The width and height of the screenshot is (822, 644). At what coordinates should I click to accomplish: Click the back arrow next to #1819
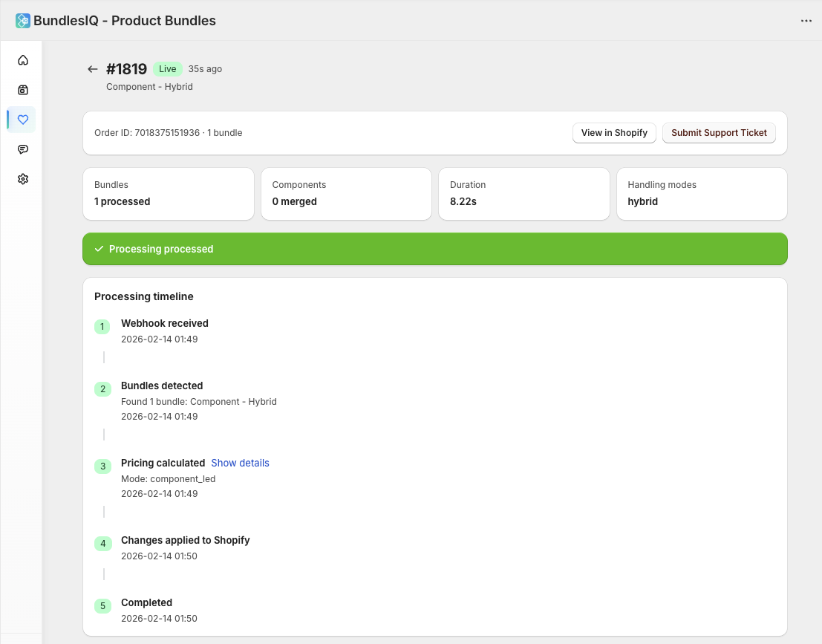pyautogui.click(x=92, y=68)
